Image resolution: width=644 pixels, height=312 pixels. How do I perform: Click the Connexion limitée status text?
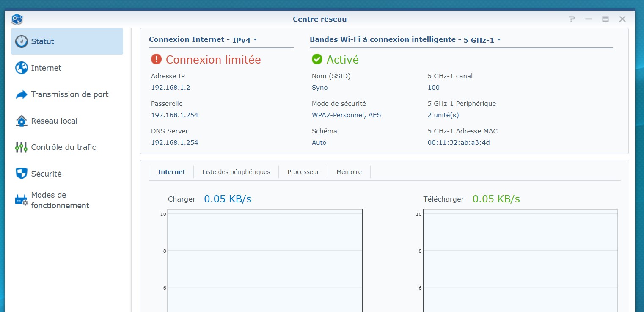pos(213,60)
